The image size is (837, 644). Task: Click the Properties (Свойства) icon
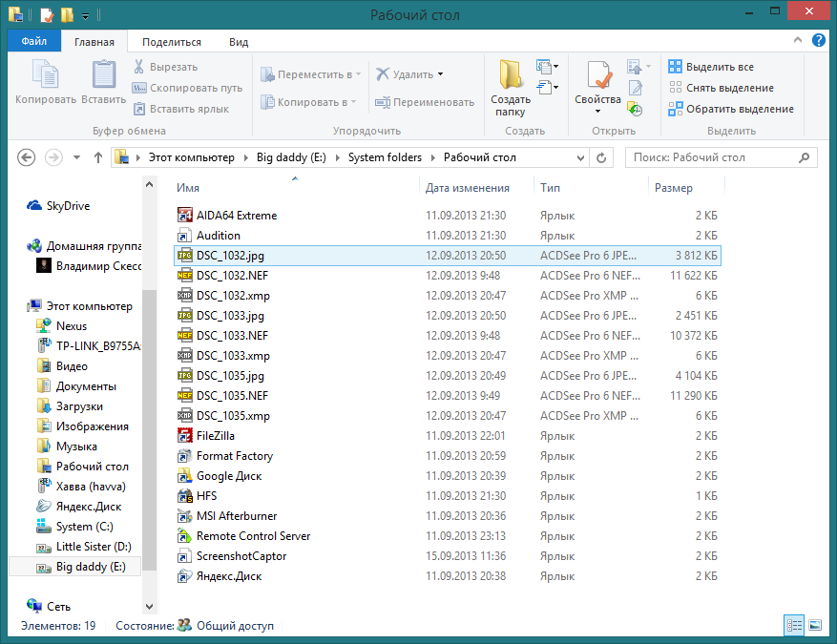coord(598,74)
